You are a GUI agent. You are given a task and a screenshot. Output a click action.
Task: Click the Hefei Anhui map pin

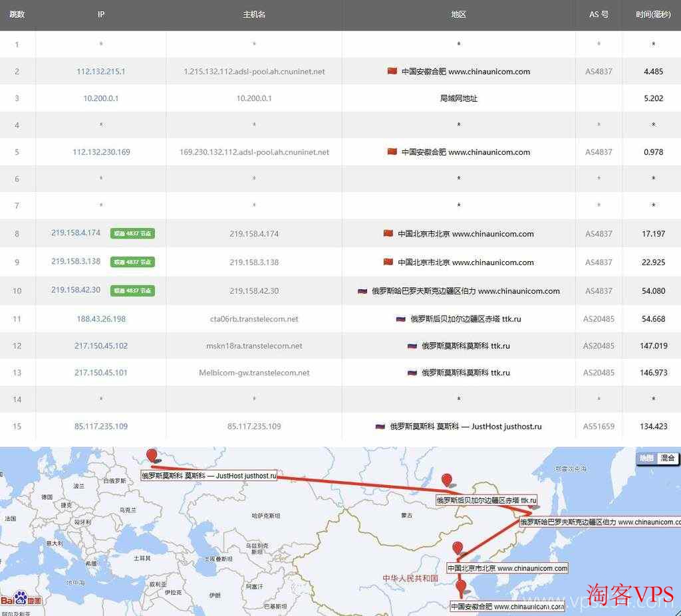coord(461,587)
